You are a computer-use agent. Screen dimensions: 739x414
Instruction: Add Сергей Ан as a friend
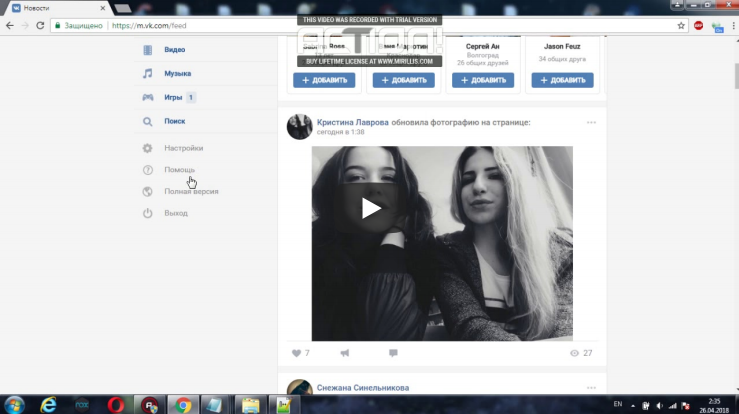pos(483,80)
